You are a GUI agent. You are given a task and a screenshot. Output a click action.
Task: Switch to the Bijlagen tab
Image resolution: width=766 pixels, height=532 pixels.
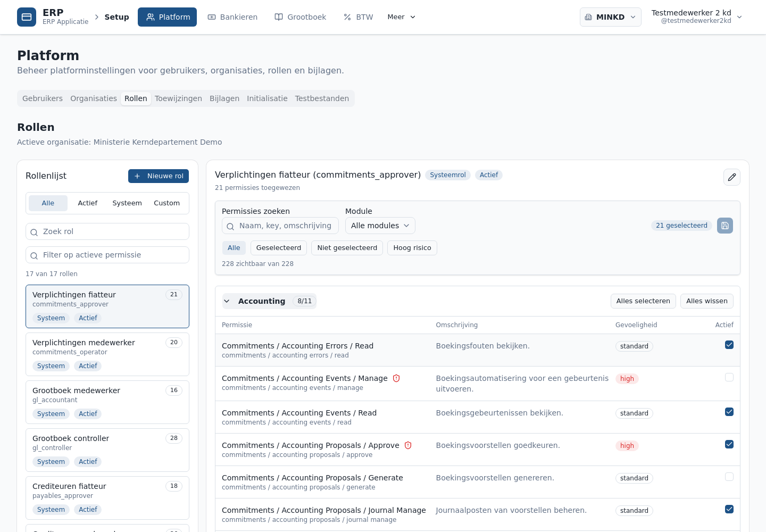click(x=224, y=98)
